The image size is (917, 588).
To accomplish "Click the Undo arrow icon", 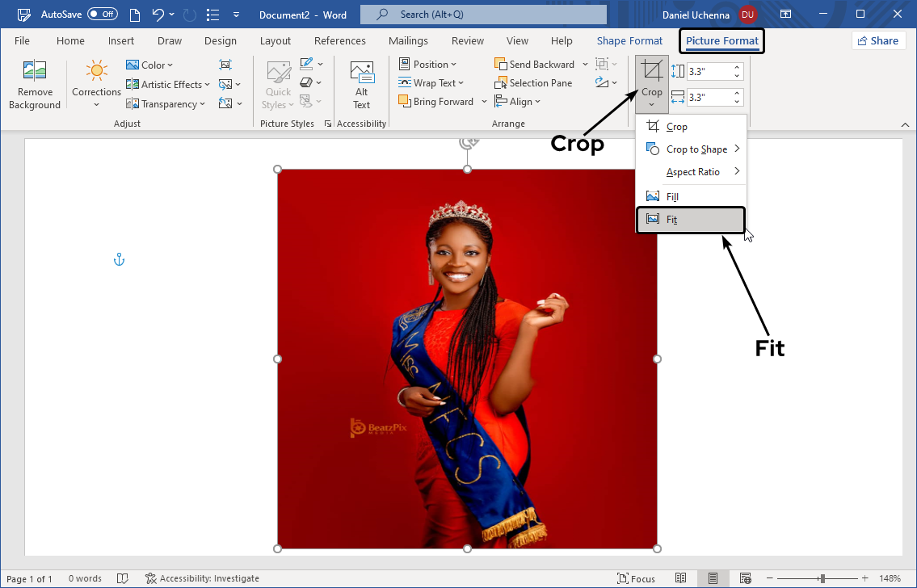I will [x=158, y=15].
